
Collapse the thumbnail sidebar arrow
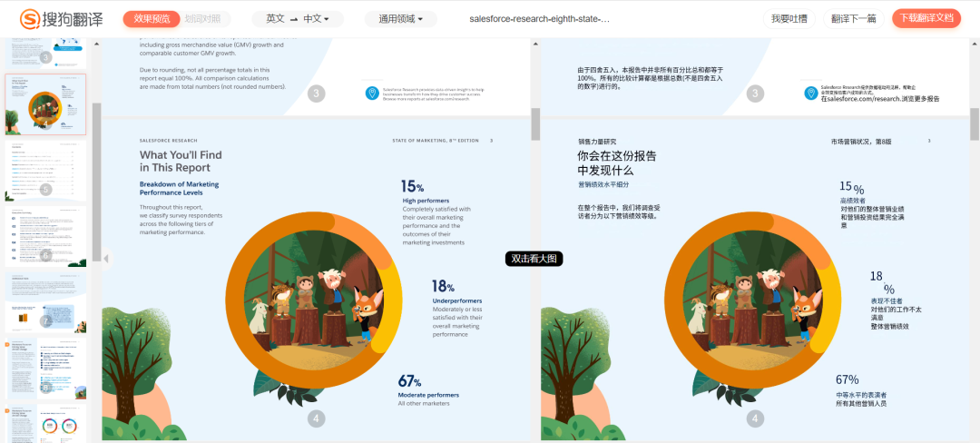[107, 258]
